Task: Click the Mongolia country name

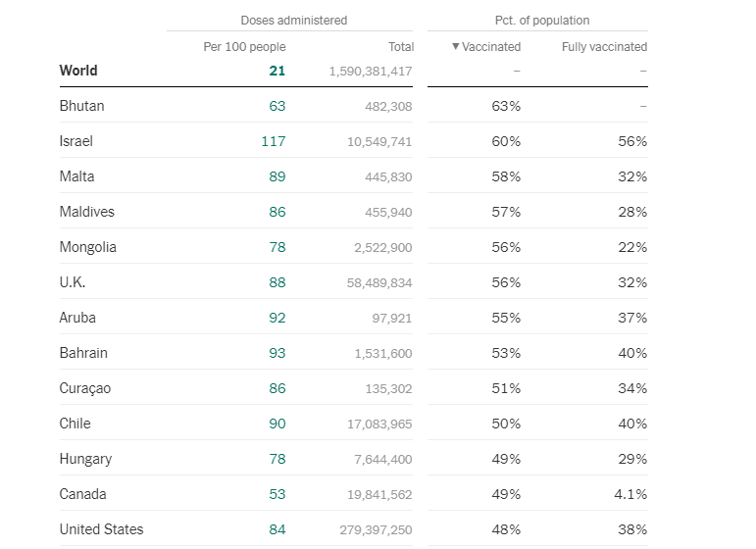Action: pos(87,247)
